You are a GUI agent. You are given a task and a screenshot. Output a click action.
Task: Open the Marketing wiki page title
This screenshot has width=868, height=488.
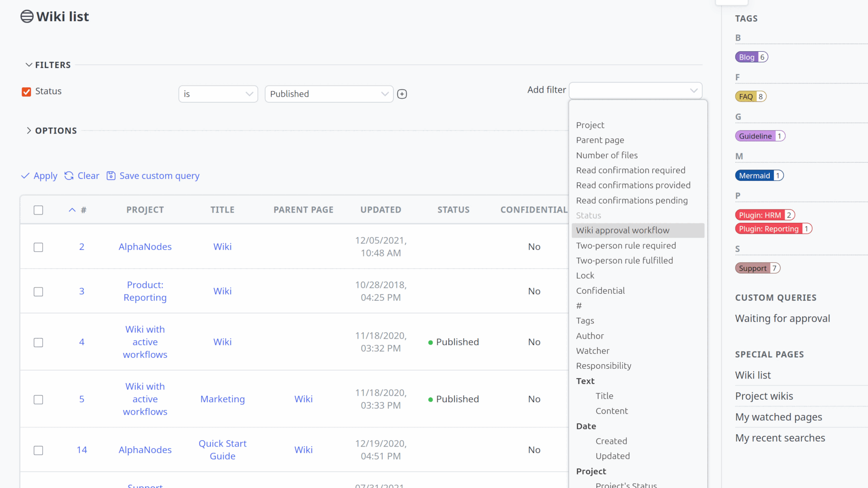click(x=222, y=399)
